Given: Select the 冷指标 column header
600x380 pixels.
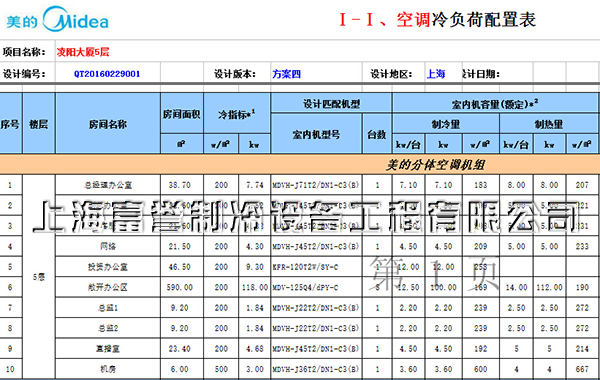Looking at the screenshot, I should click(237, 114).
